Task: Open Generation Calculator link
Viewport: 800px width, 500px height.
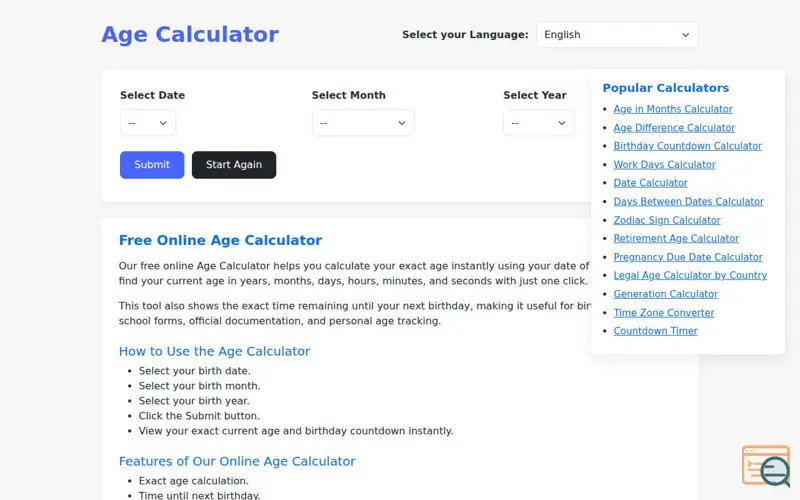Action: click(666, 294)
